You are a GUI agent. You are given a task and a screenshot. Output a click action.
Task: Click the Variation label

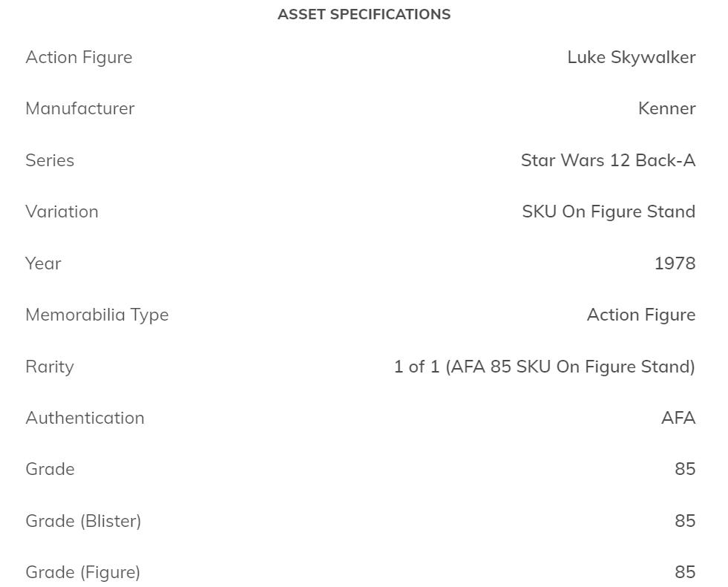(62, 211)
